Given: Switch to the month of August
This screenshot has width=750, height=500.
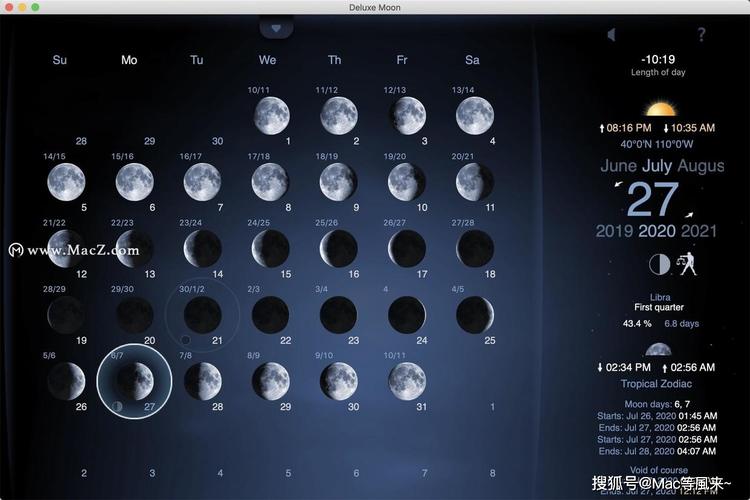Looking at the screenshot, I should 701,166.
